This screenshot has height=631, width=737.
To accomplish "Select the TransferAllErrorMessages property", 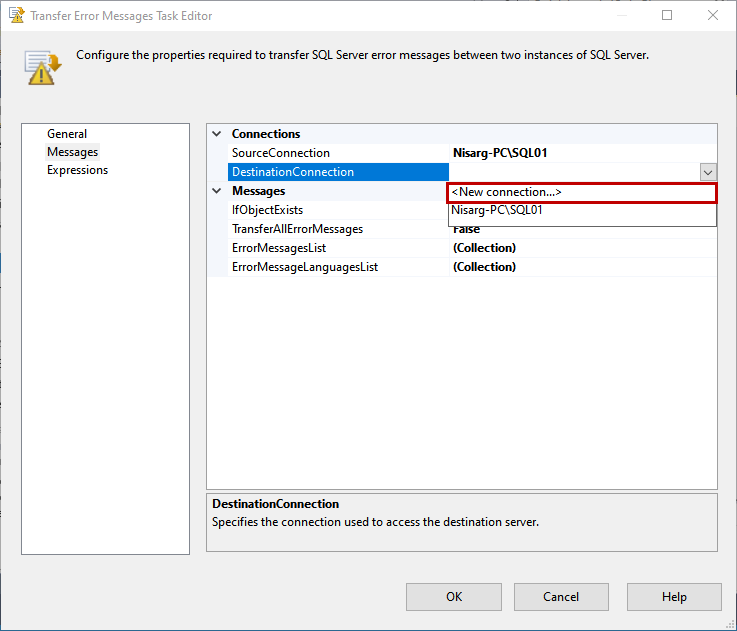I will 297,229.
